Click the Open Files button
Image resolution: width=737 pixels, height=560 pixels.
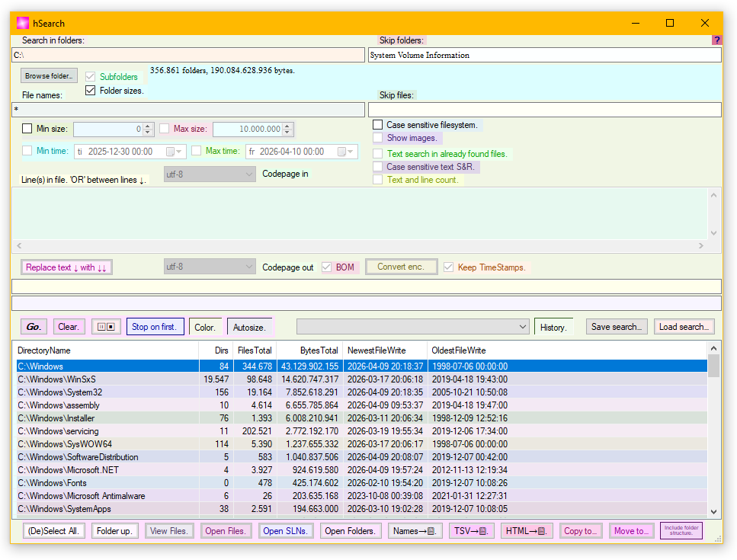pyautogui.click(x=226, y=531)
